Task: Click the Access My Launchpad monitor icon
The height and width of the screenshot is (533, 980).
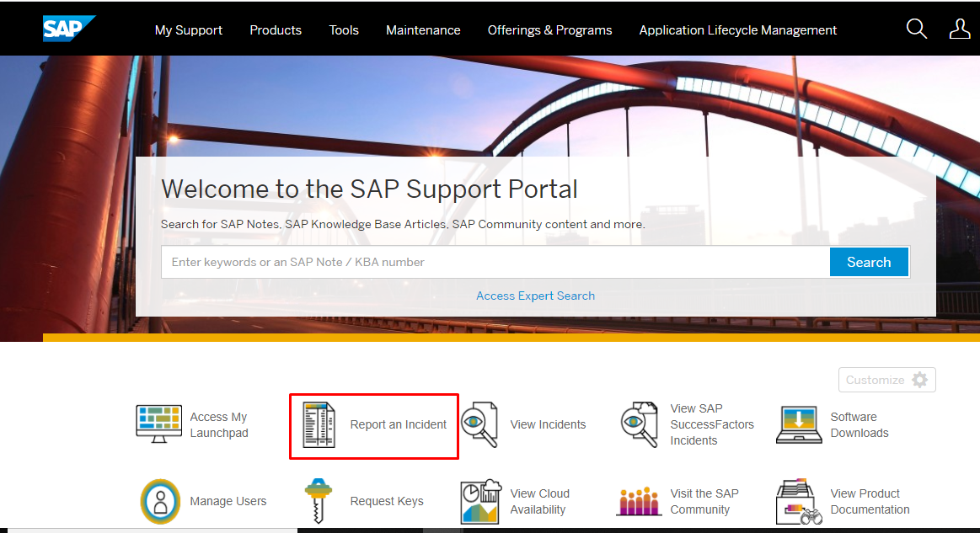Action: pyautogui.click(x=158, y=424)
